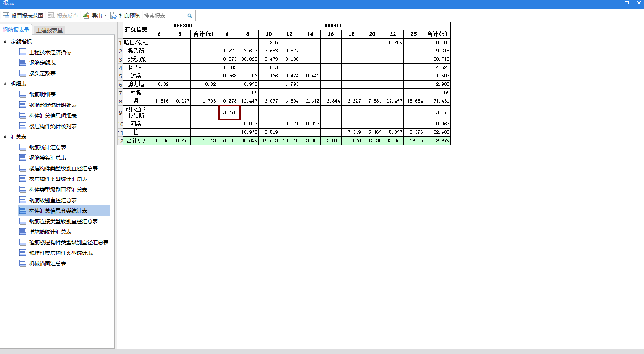Click the 60.699 total cell

click(248, 141)
